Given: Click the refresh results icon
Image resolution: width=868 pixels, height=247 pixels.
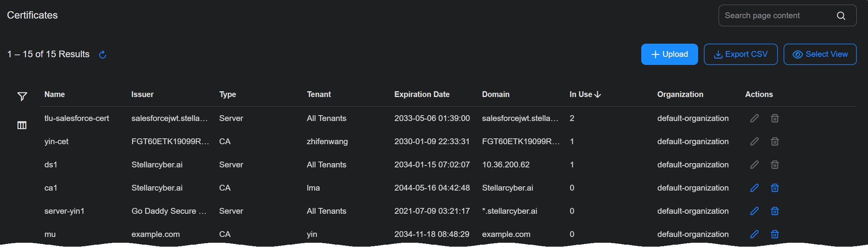Looking at the screenshot, I should (x=103, y=55).
